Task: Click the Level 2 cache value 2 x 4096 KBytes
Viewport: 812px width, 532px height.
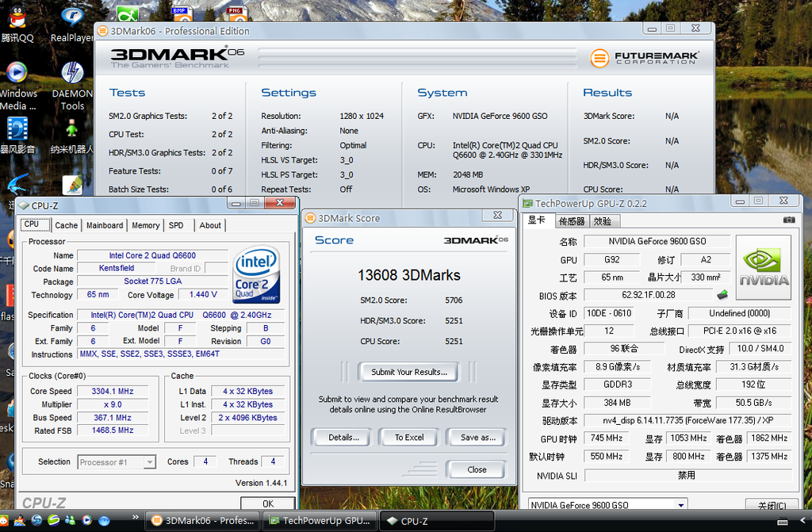Action: coord(247,418)
